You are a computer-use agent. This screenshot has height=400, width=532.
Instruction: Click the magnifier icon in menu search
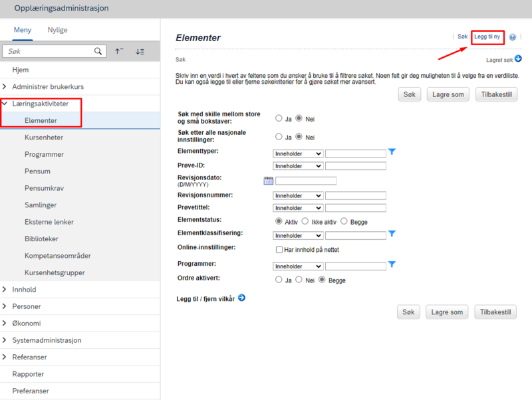coord(98,51)
